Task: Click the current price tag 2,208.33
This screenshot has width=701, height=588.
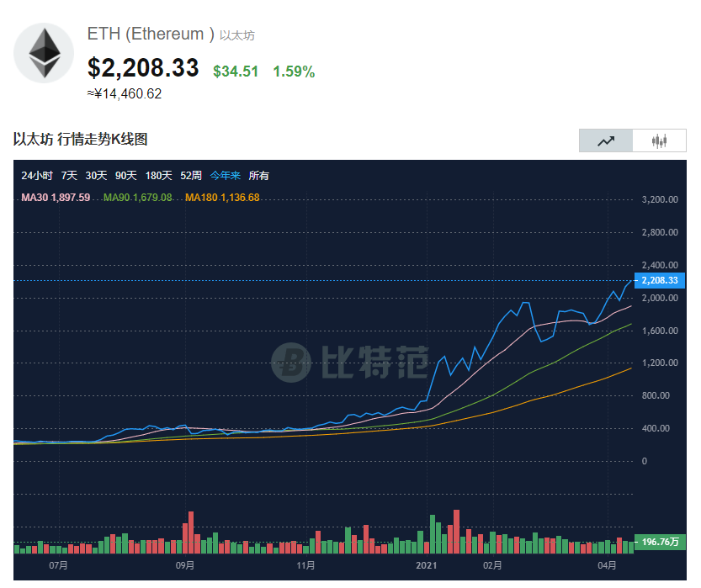Action: tap(660, 280)
